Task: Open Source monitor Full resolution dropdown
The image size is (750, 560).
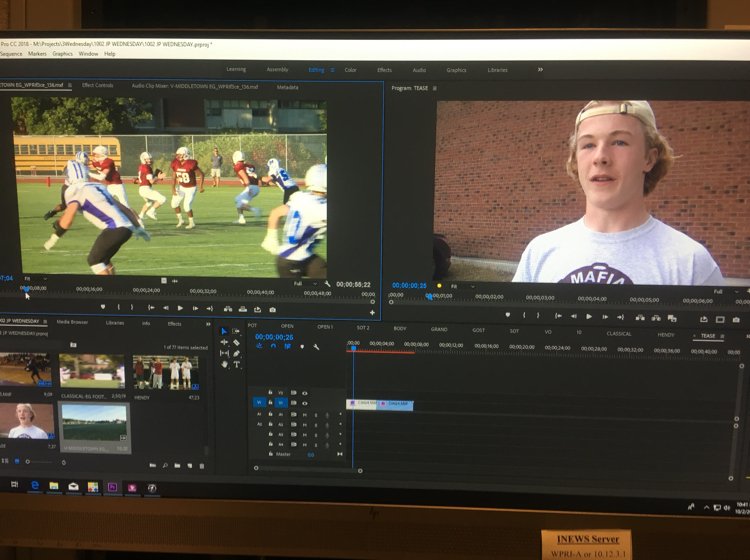Action: coord(305,284)
